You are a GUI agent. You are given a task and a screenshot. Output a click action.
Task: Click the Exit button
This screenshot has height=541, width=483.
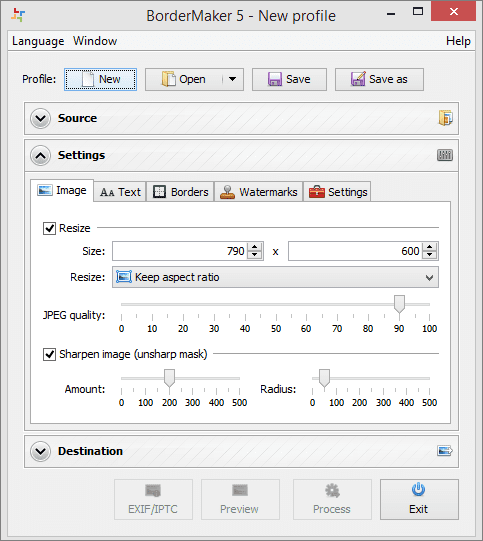(419, 499)
